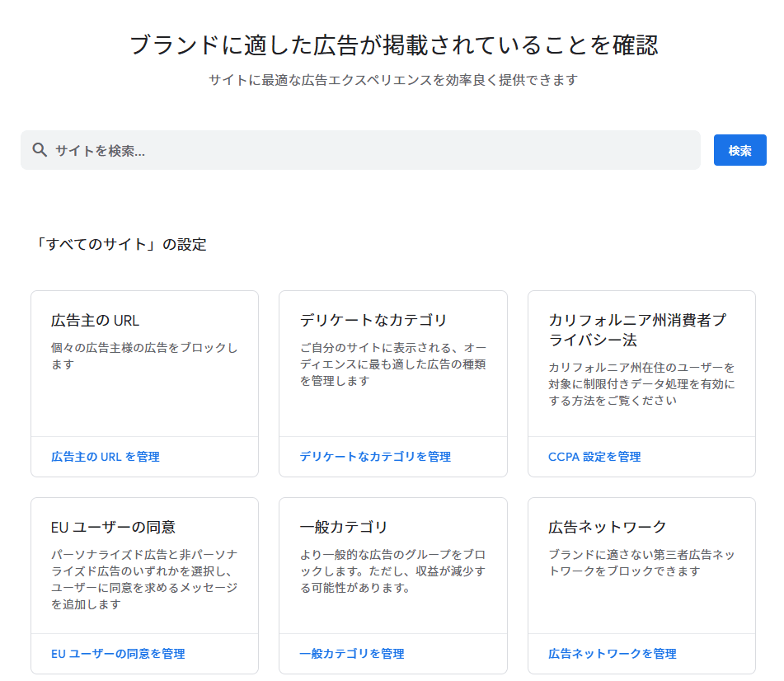Open デリケートなカテゴリを管理 link
Viewport: 784px width, 681px height.
tap(375, 457)
